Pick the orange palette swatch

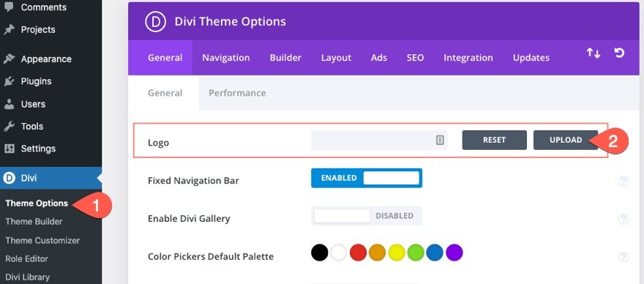coord(377,253)
